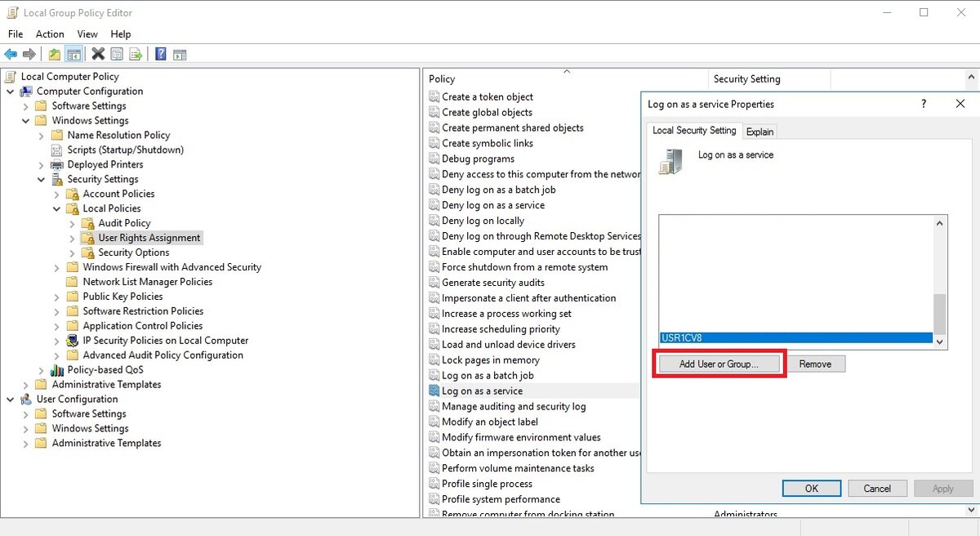The width and height of the screenshot is (980, 536).
Task: Click the Remove button
Action: tap(815, 364)
